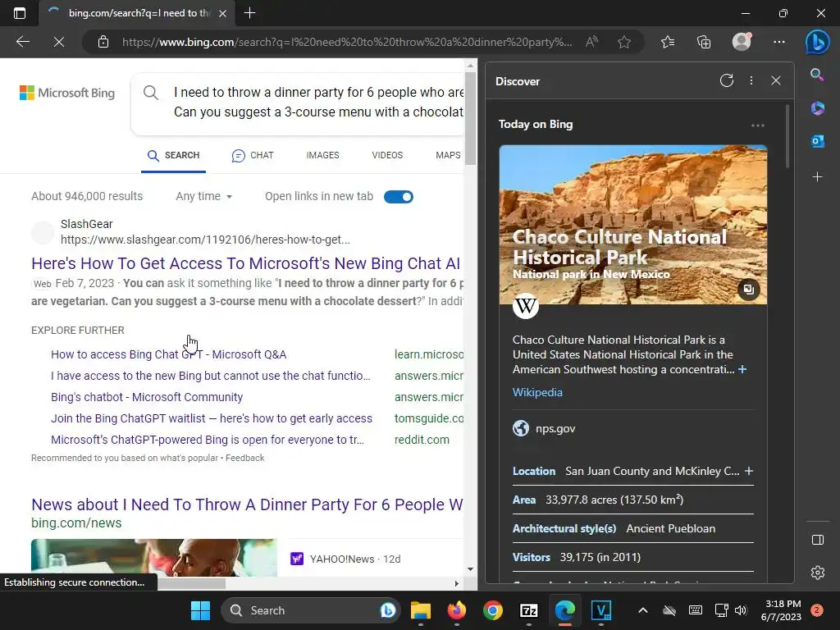Click the magnifier icon in Bing search box
Viewport: 840px width, 630px height.
[x=151, y=93]
